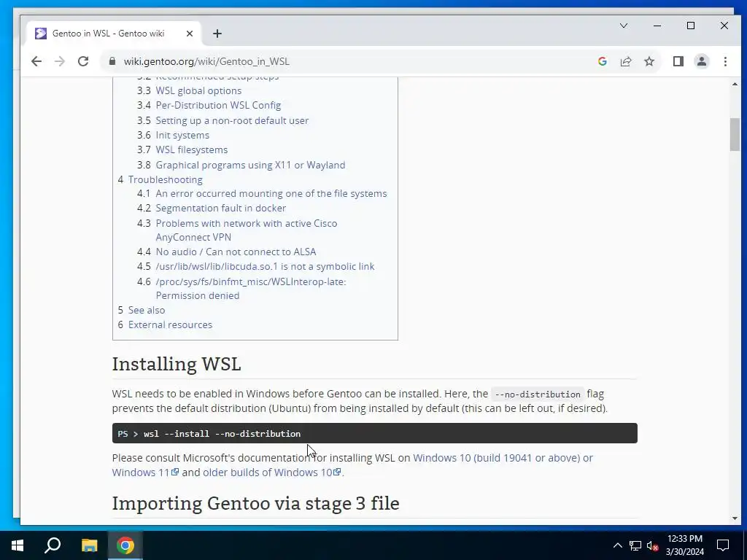Screen dimensions: 747x560
Task: Click the Installing WSL heading
Action: coord(177,365)
